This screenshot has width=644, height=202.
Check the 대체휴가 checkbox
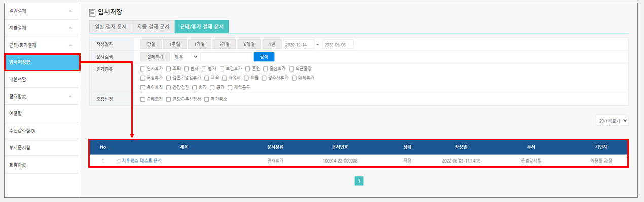click(294, 78)
